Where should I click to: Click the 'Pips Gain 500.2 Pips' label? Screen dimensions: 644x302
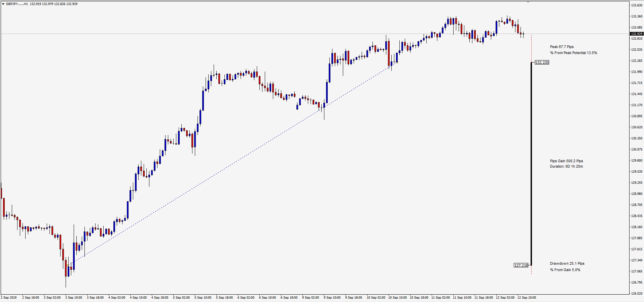567,161
